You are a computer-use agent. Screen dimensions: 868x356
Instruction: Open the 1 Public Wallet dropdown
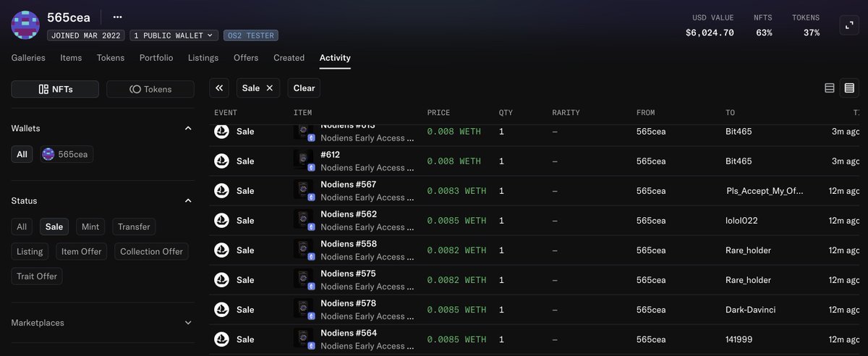click(x=174, y=35)
